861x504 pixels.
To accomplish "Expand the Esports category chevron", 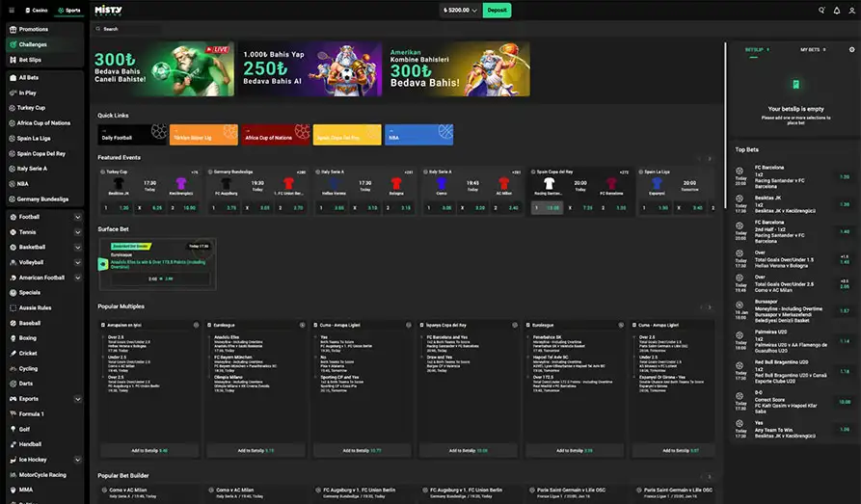I will click(x=77, y=399).
